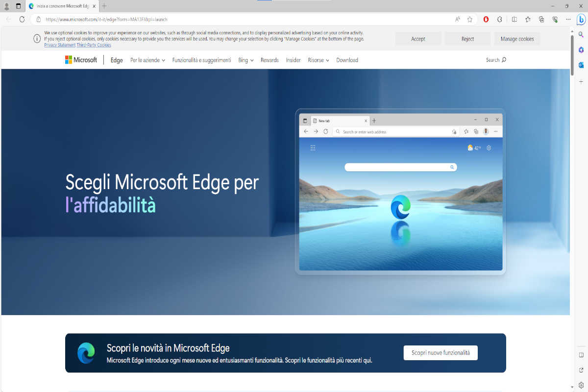
Task: Go to the Download menu item
Action: [x=347, y=60]
